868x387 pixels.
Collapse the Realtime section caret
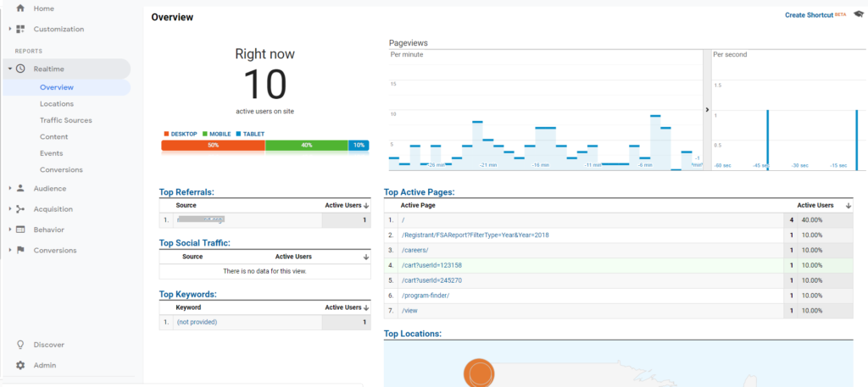10,69
